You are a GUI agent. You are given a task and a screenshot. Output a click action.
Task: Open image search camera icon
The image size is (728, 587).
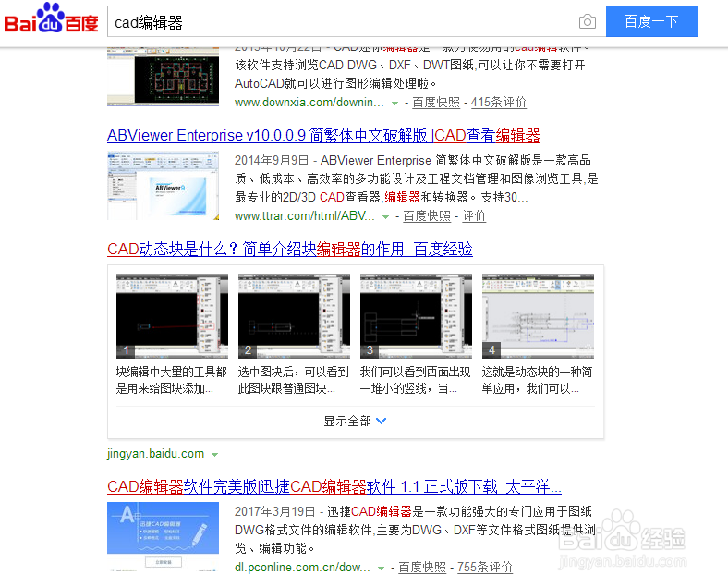[588, 22]
